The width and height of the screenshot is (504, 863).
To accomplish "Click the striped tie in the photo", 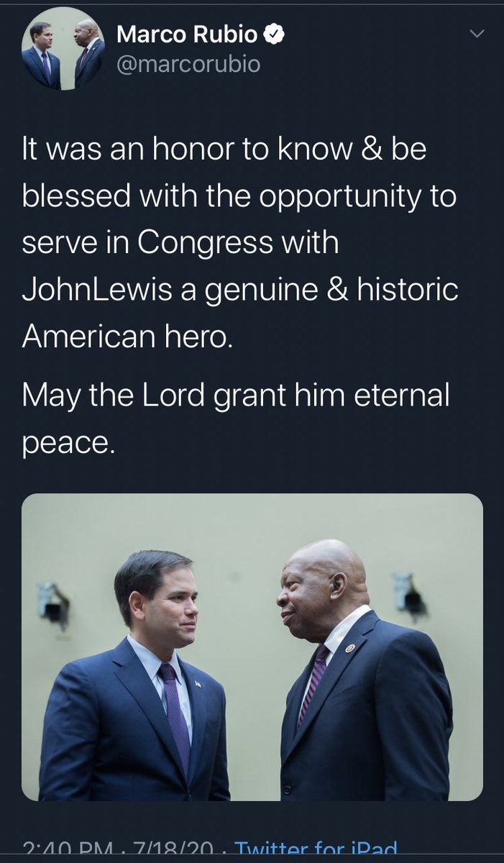I will [313, 685].
